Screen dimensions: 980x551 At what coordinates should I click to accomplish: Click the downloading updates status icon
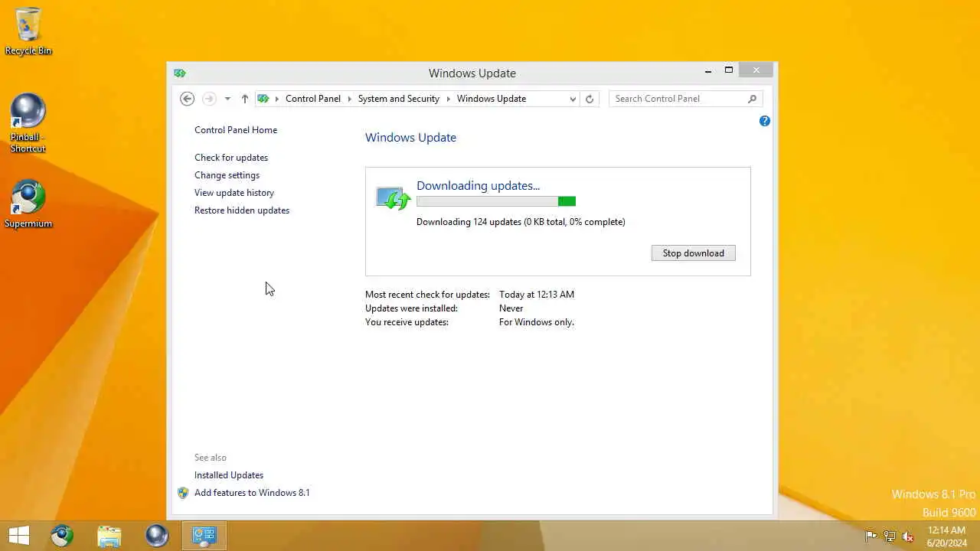[394, 199]
